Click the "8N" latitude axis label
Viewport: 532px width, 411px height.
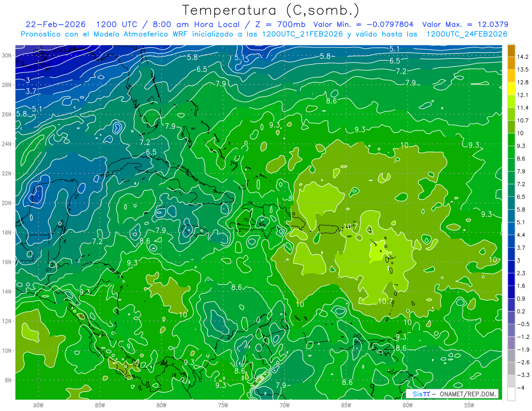point(8,380)
